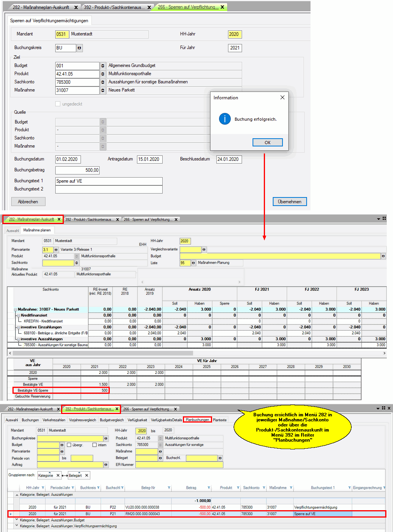Toggle the ungedeckt checkbox
Image resolution: width=393 pixels, height=532 pixels.
coord(58,104)
